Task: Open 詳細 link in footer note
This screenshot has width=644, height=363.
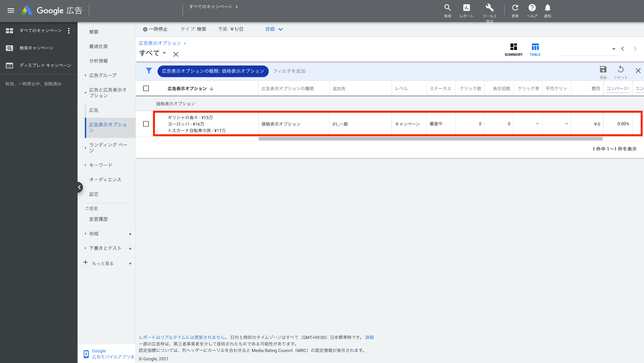Action: pyautogui.click(x=369, y=337)
